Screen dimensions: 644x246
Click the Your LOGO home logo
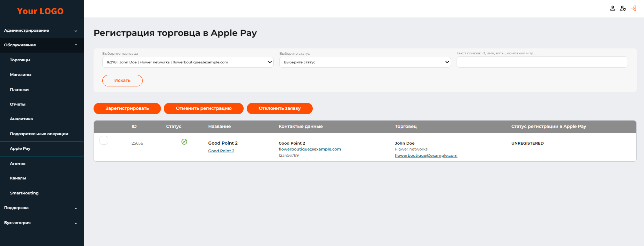pos(40,11)
